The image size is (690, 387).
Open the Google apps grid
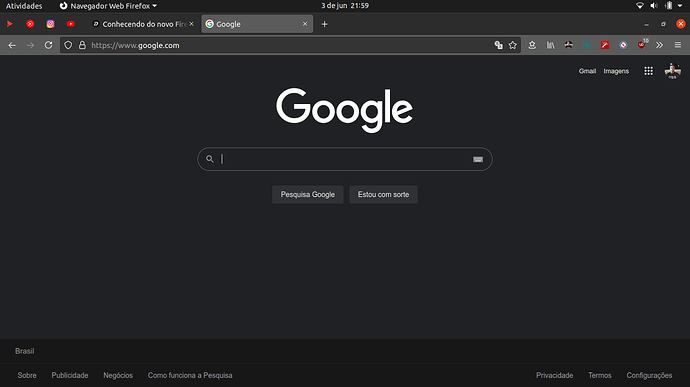[648, 71]
